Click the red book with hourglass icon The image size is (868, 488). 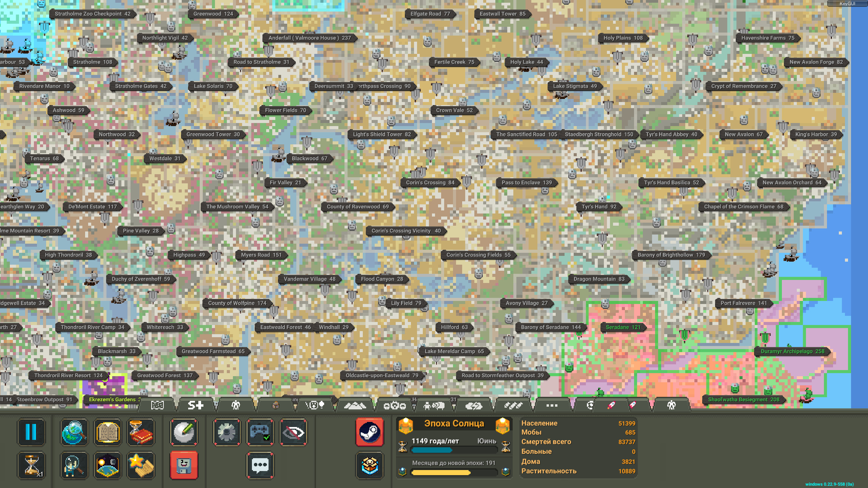[x=141, y=432]
